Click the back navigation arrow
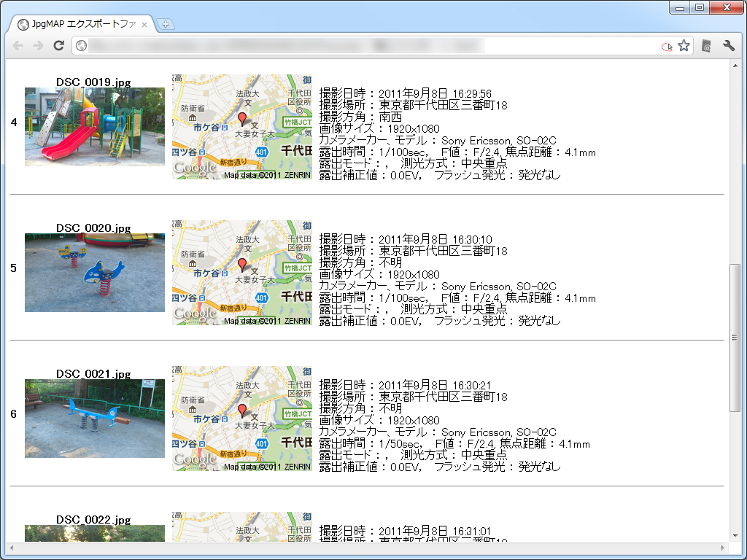 point(18,45)
